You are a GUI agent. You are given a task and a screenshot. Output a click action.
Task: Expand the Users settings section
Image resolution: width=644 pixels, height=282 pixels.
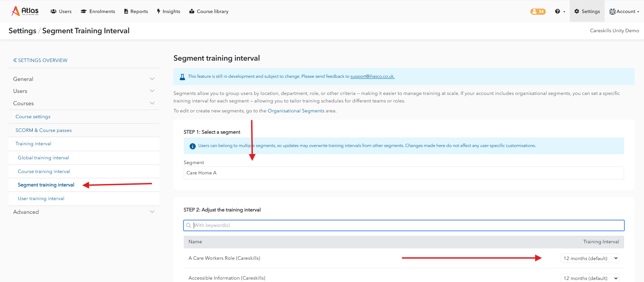click(84, 91)
